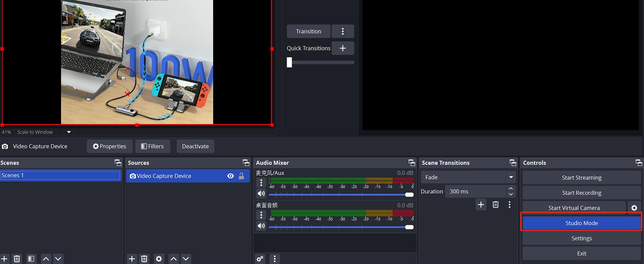Open virtual camera settings gear icon
644x264 pixels.
point(634,208)
